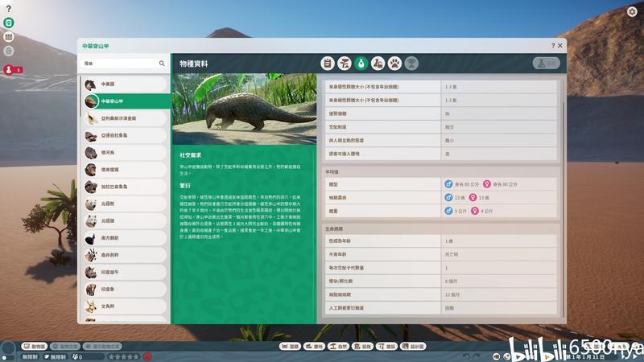Open the first build toolbar button
Image resolution: width=644 pixels, height=362 pixels.
point(290,347)
